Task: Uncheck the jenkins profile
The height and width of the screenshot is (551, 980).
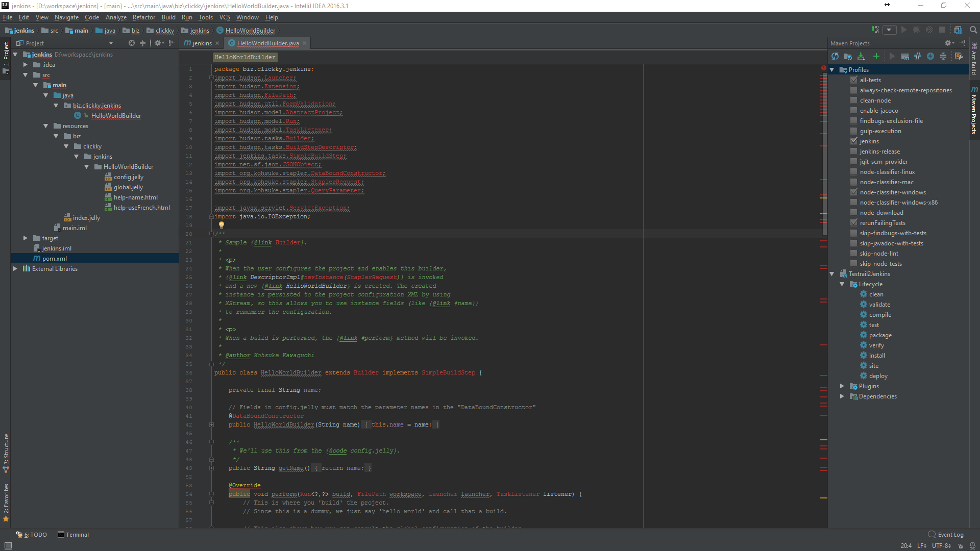Action: tap(854, 141)
